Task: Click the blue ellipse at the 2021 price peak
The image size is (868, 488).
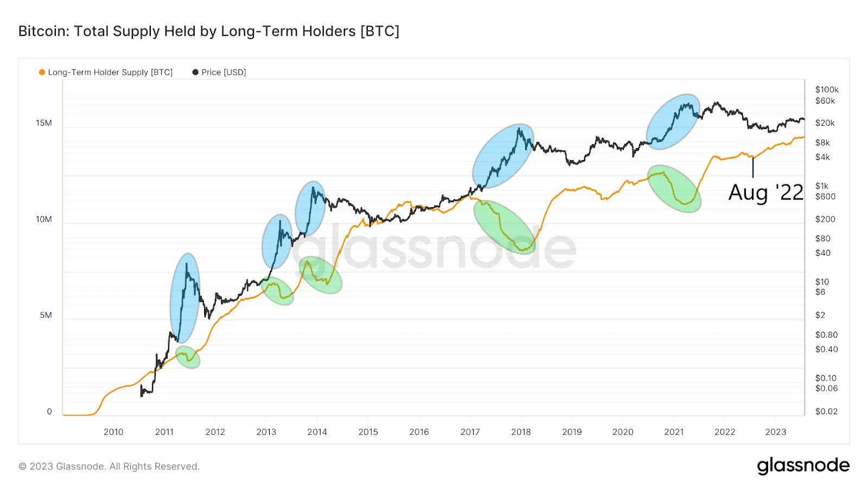Action: point(673,121)
